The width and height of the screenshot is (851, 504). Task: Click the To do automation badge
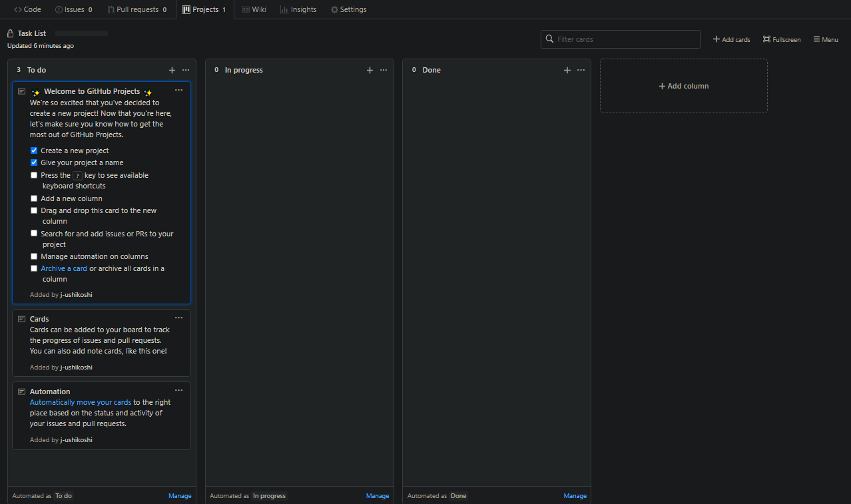(64, 496)
